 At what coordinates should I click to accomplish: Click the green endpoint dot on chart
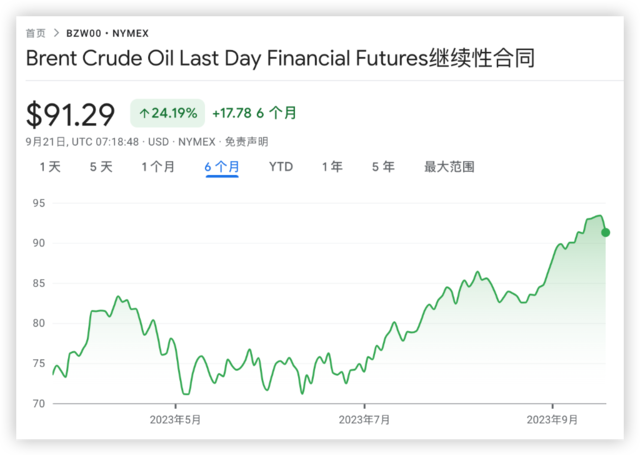(x=605, y=232)
